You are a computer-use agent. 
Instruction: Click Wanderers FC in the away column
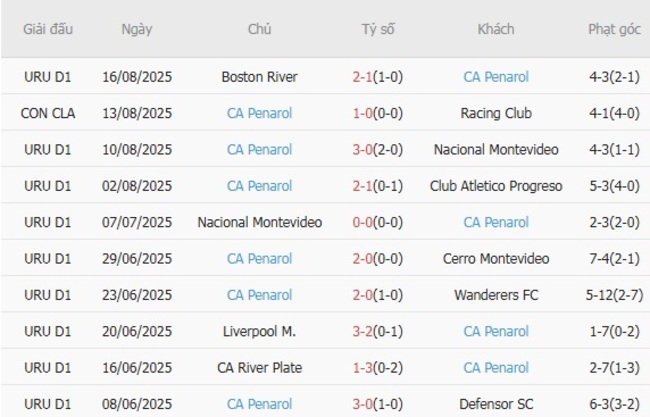click(x=496, y=295)
